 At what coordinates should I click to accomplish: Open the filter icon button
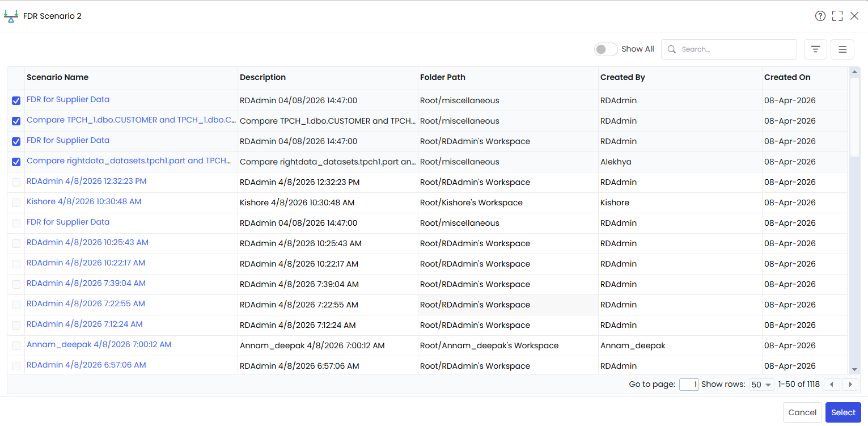tap(815, 49)
